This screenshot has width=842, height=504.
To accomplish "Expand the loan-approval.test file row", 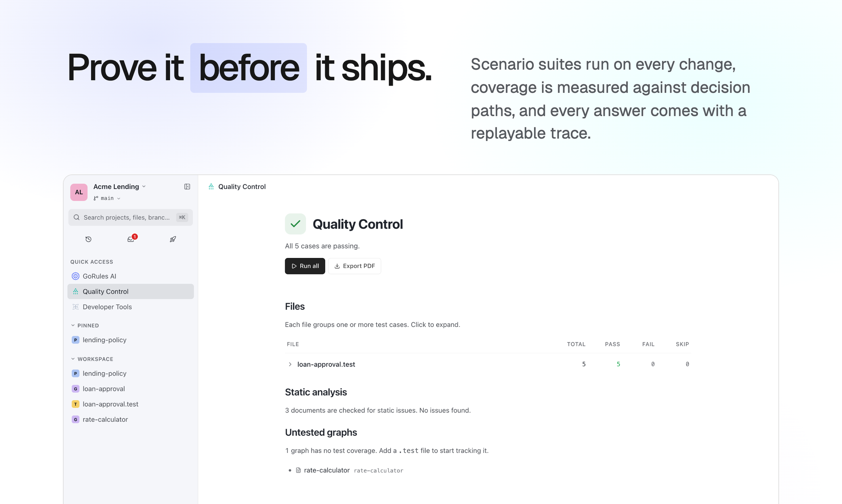I will pyautogui.click(x=487, y=364).
